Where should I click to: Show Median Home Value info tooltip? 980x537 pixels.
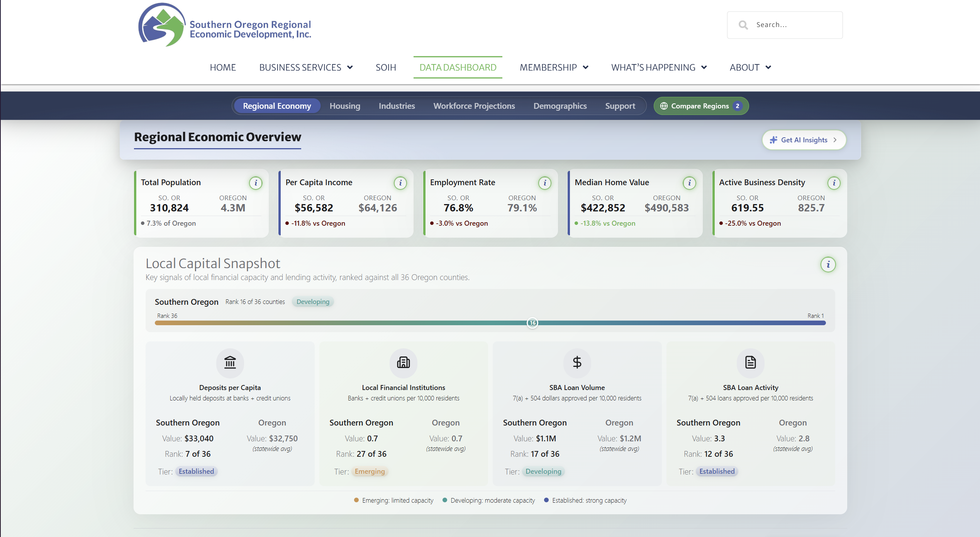click(689, 183)
